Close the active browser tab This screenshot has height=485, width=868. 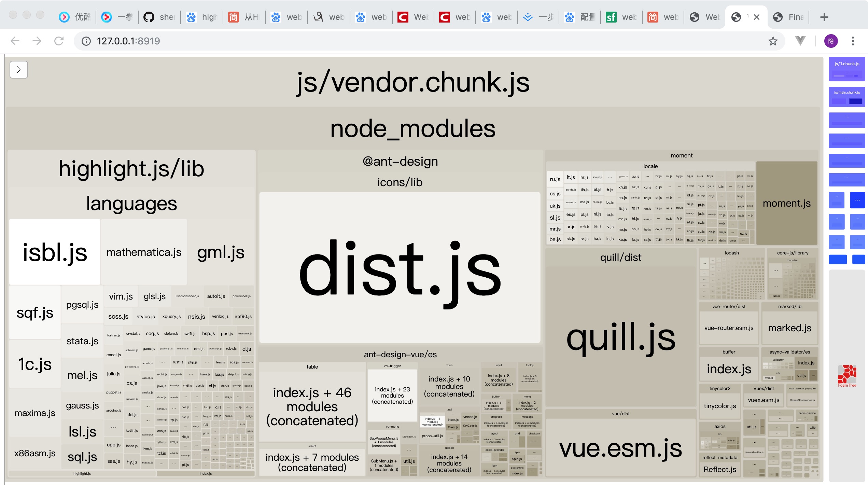(756, 17)
